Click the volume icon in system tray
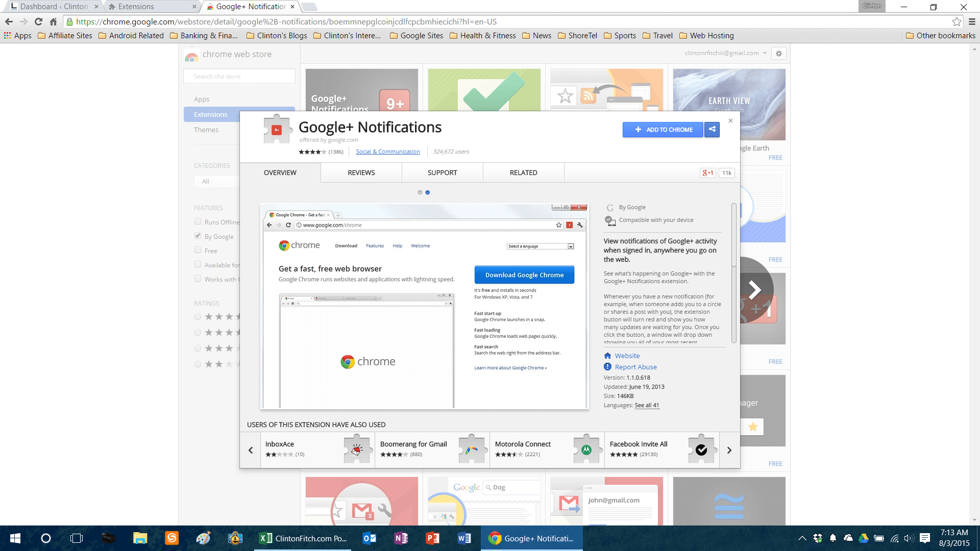This screenshot has width=980, height=551. [x=909, y=538]
